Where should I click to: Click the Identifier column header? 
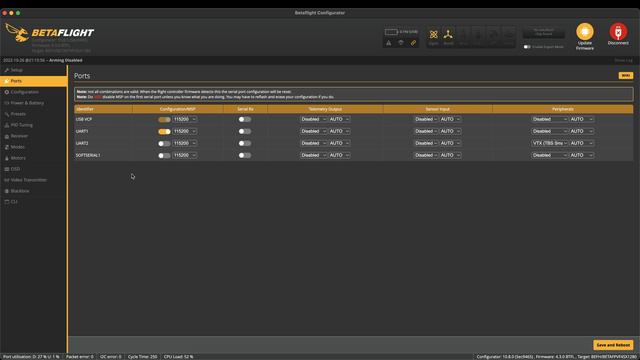point(103,109)
